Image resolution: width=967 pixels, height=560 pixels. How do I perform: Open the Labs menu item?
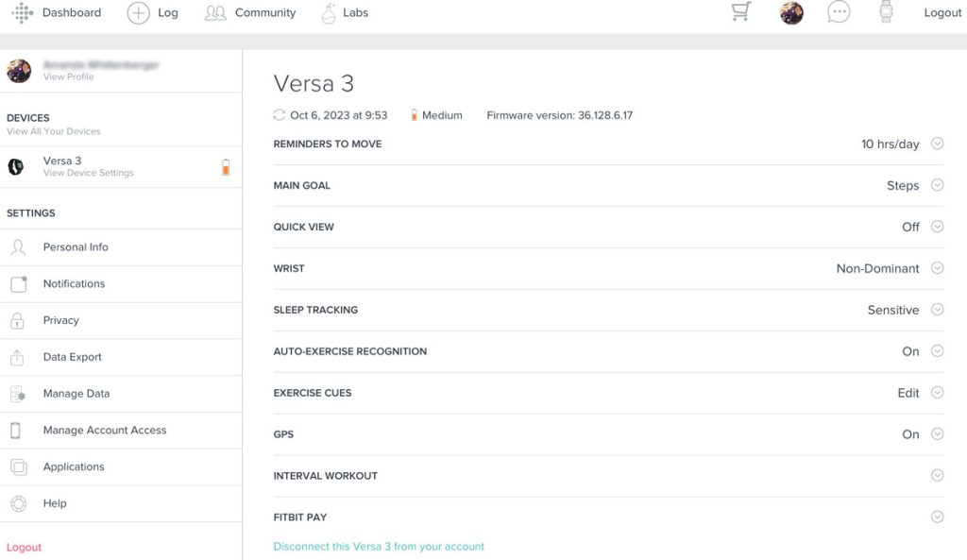coord(345,13)
